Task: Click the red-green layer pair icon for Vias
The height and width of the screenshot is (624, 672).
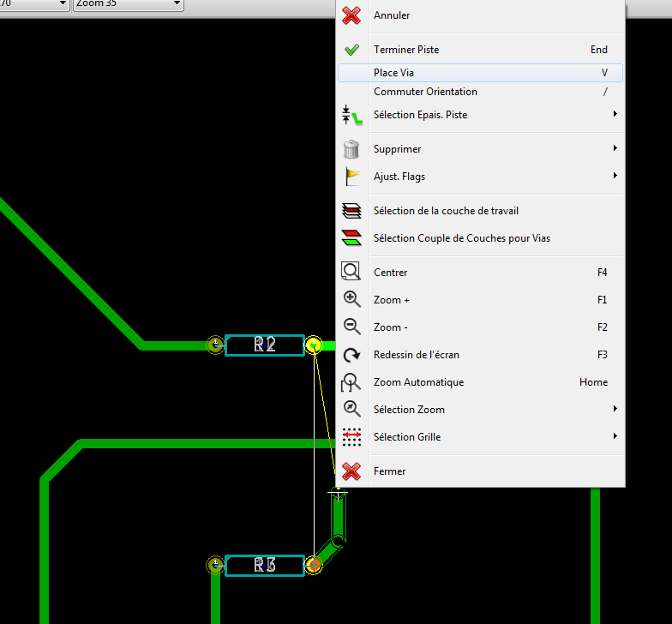Action: coord(351,238)
